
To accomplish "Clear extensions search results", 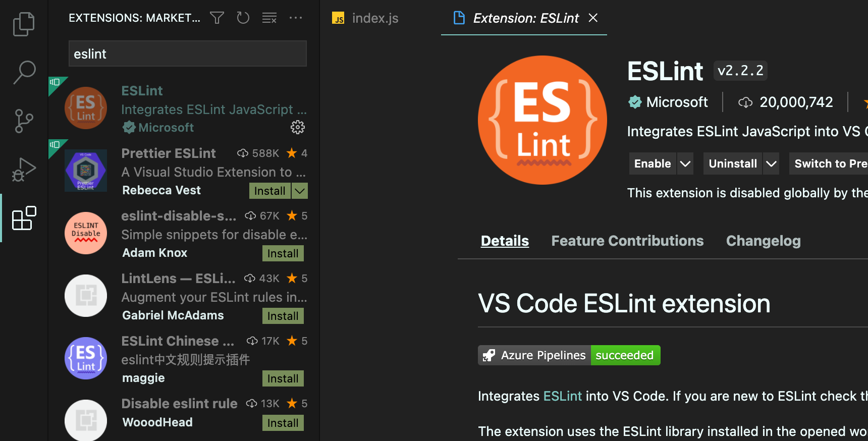I will click(269, 18).
